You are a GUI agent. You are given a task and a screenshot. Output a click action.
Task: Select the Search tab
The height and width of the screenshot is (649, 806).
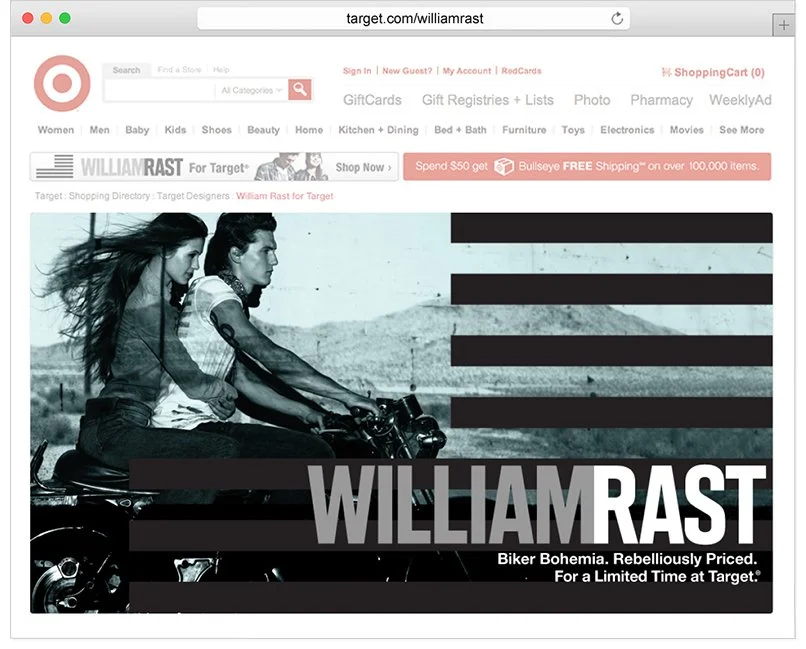click(x=126, y=70)
